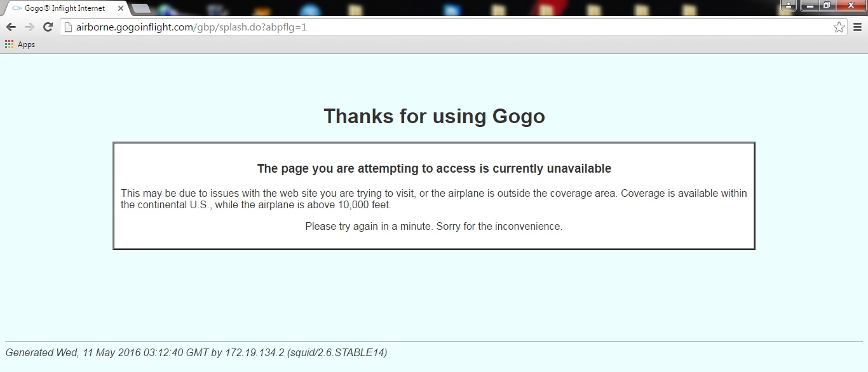Minimize the Chrome window
The width and height of the screenshot is (868, 372).
pyautogui.click(x=809, y=6)
